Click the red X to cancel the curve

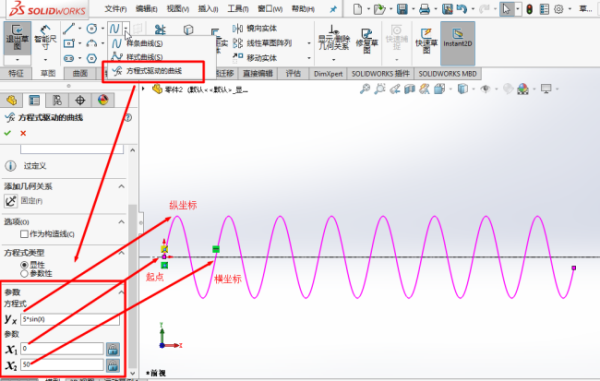[x=23, y=133]
